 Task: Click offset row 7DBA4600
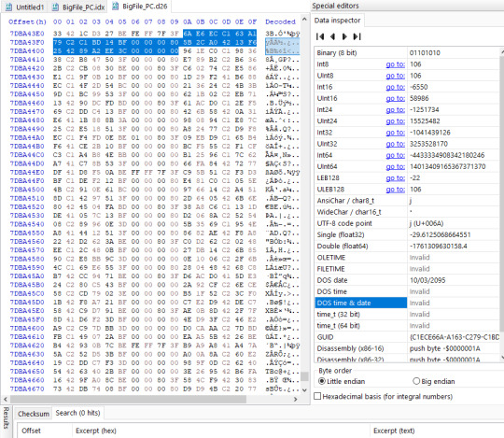click(27, 329)
